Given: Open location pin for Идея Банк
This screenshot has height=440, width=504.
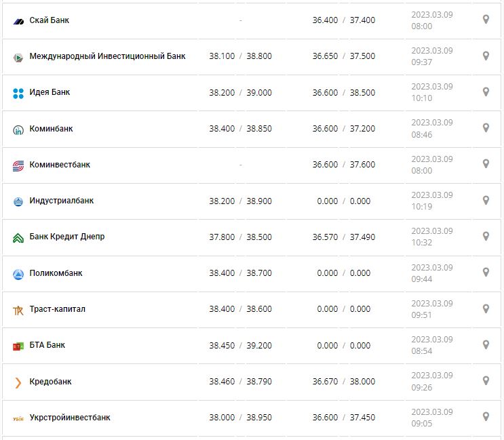Looking at the screenshot, I should click(486, 92).
